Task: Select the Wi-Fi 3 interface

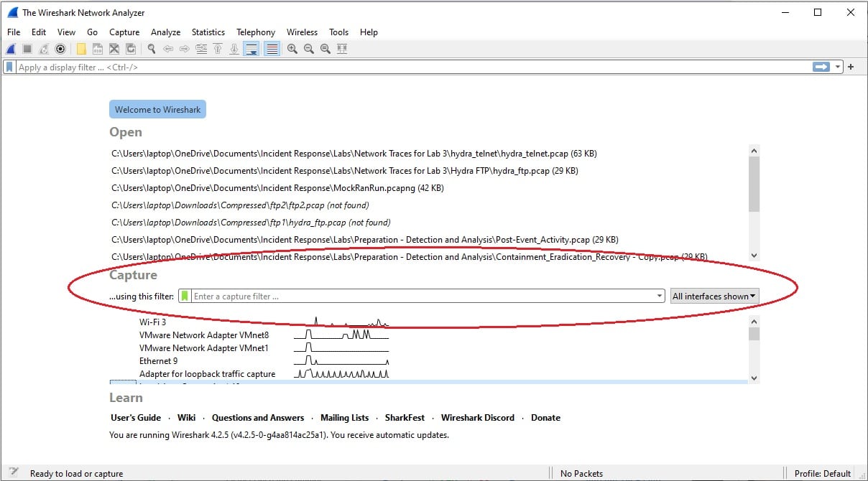Action: coord(152,322)
